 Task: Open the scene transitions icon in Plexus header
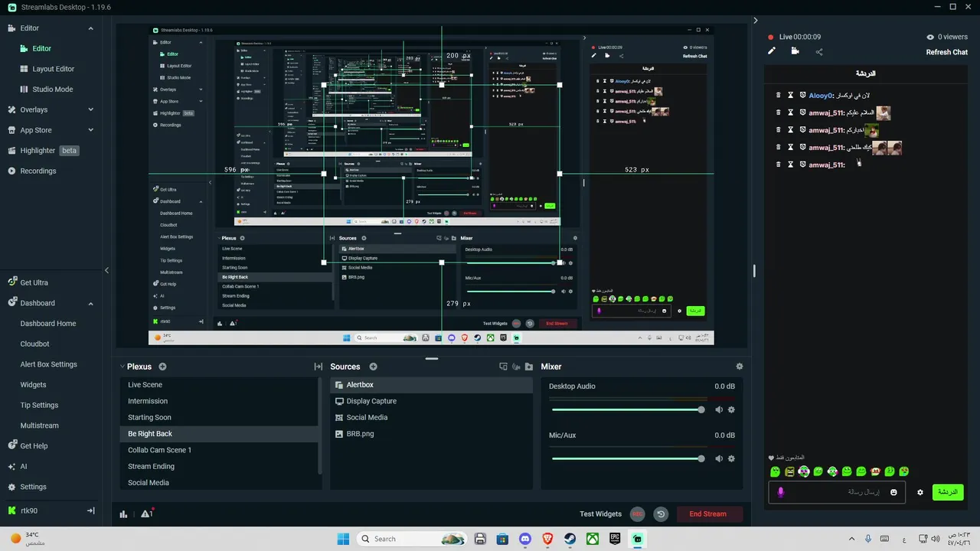point(318,367)
